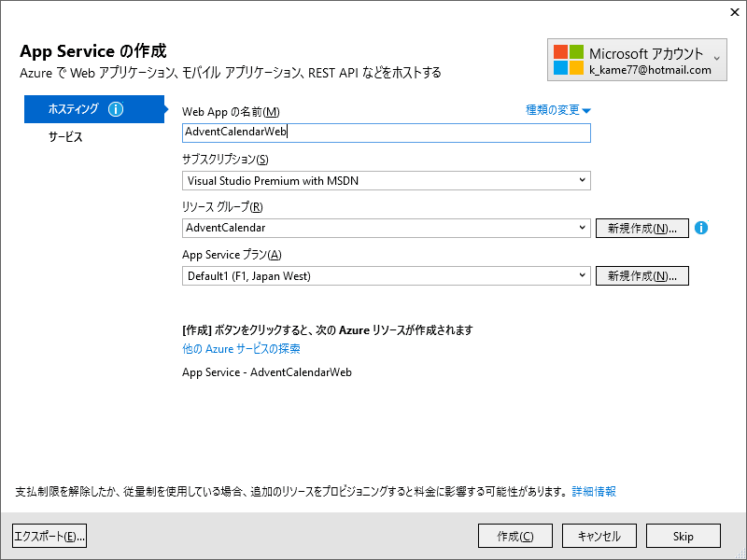
Task: Open the 他の Azure サービスの探索 link
Action: tap(241, 348)
